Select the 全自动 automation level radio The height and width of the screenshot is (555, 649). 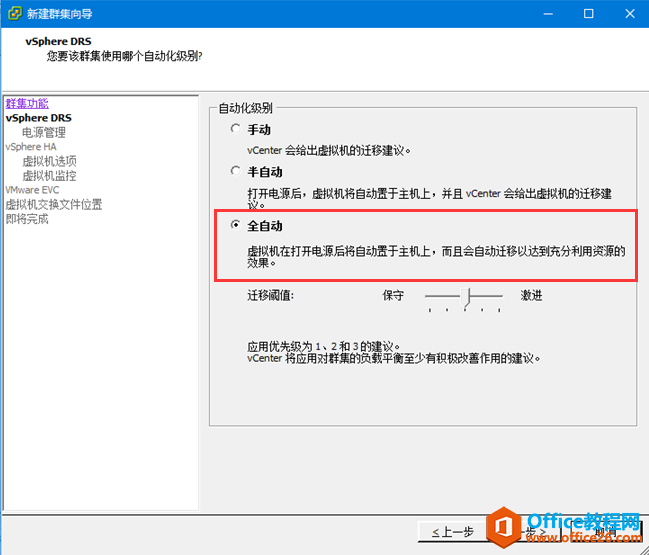click(236, 225)
